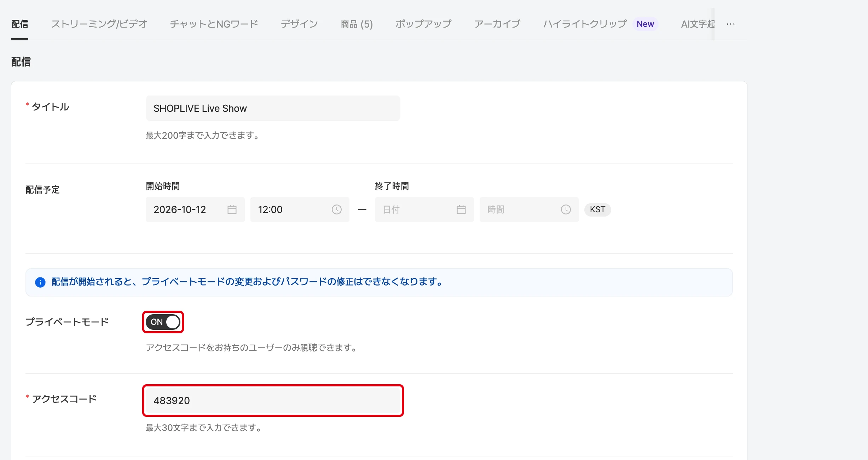The image size is (868, 460).
Task: Click the 配信予定 label
Action: 42,190
